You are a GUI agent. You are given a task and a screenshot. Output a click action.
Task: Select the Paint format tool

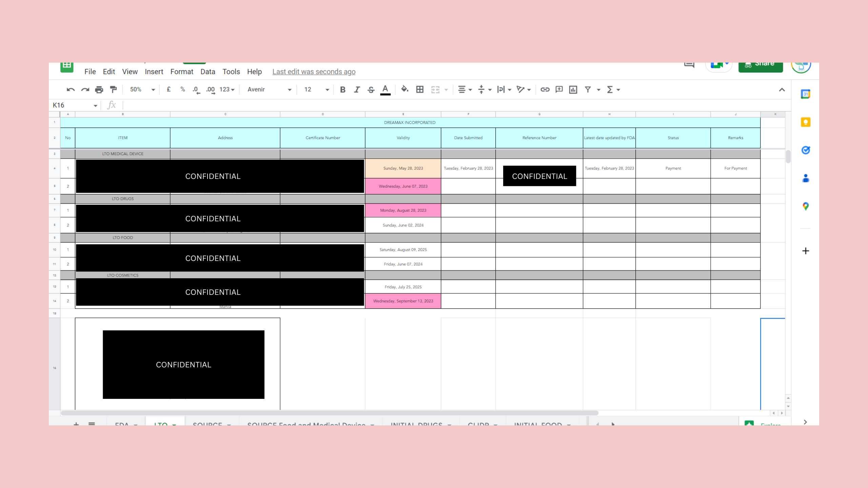coord(113,89)
